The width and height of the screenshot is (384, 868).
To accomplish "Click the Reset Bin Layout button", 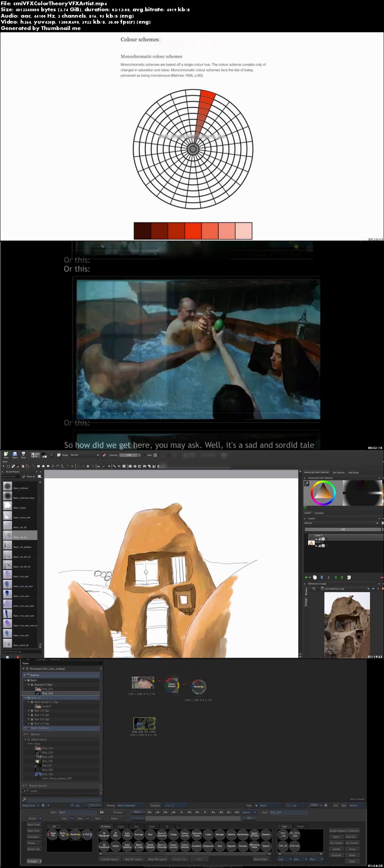I will tap(157, 859).
